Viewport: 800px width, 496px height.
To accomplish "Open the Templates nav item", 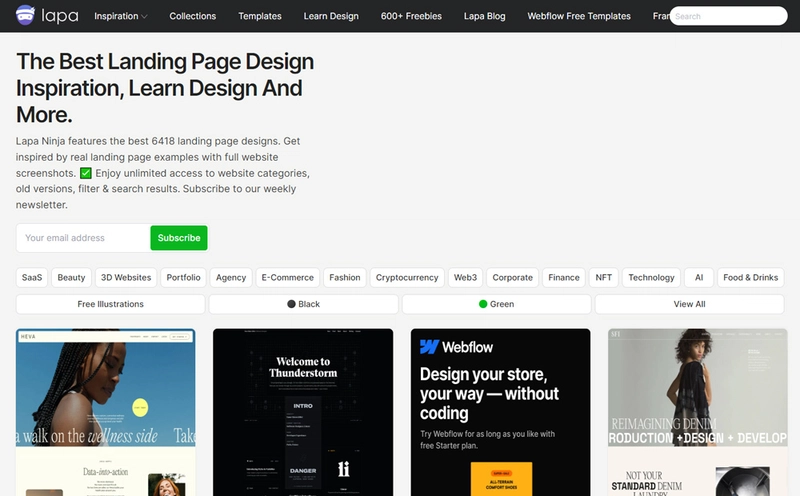I will [x=260, y=16].
